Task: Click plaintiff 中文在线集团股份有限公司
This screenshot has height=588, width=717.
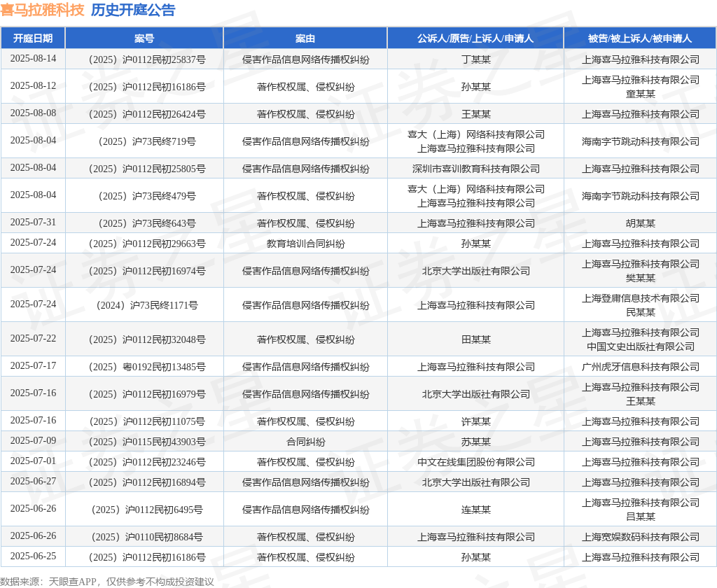Action: [475, 462]
